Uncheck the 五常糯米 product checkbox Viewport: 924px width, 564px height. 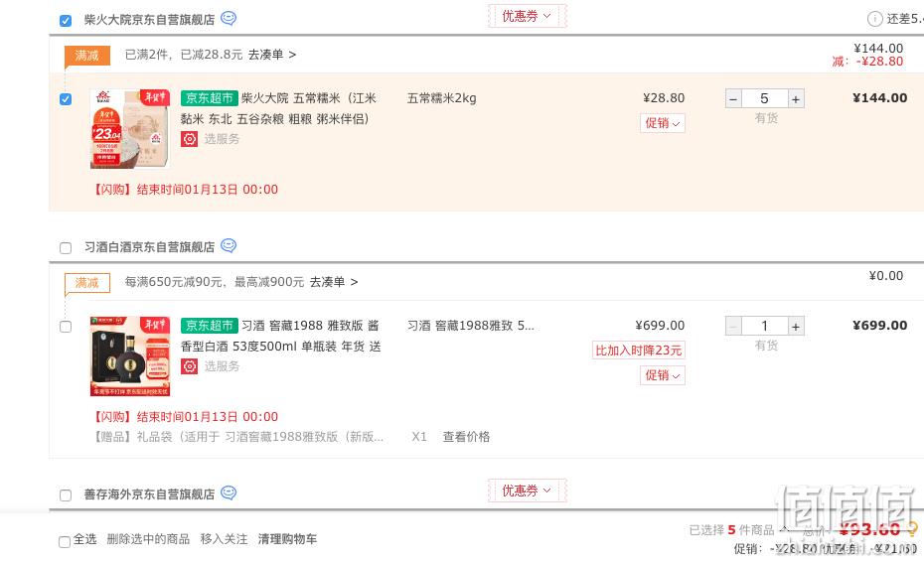(66, 99)
